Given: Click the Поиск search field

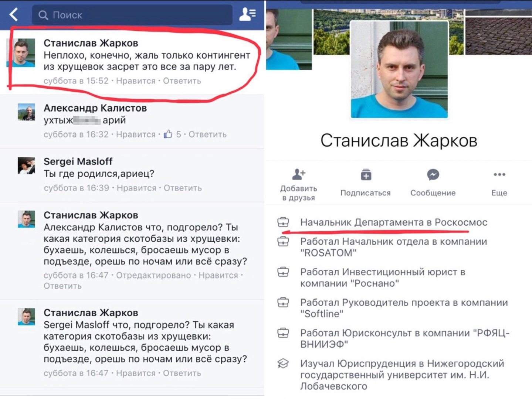Looking at the screenshot, I should tap(132, 15).
